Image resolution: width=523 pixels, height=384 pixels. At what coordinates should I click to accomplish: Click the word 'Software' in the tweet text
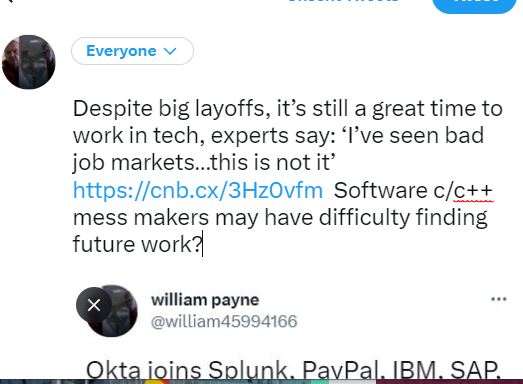click(x=381, y=190)
